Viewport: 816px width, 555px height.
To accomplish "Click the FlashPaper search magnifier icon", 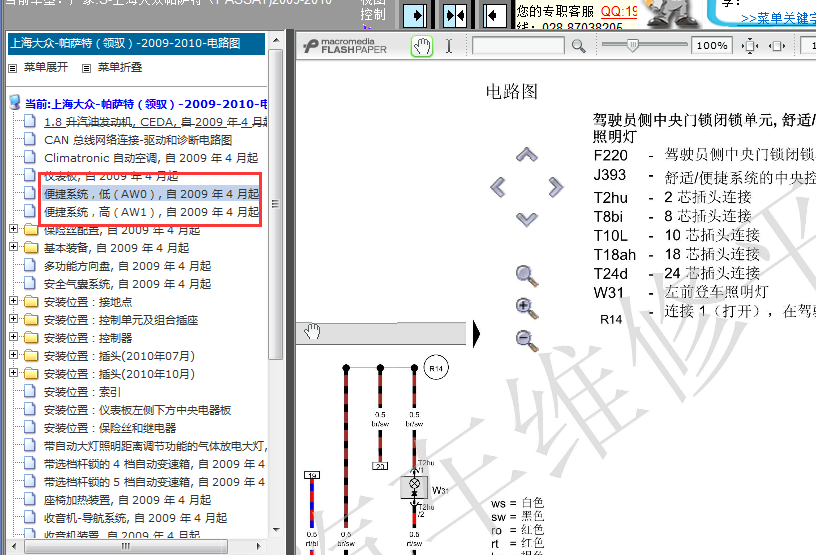I will pyautogui.click(x=579, y=46).
